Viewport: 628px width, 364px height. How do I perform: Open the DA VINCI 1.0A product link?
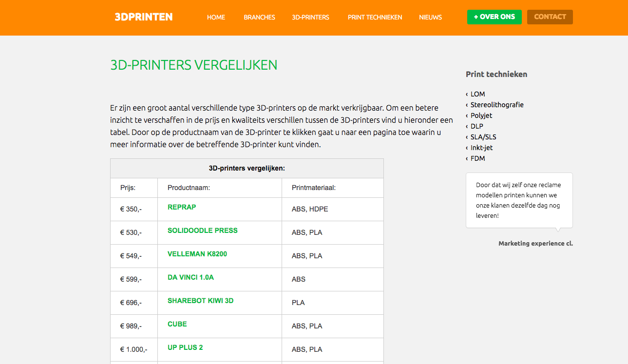point(190,277)
